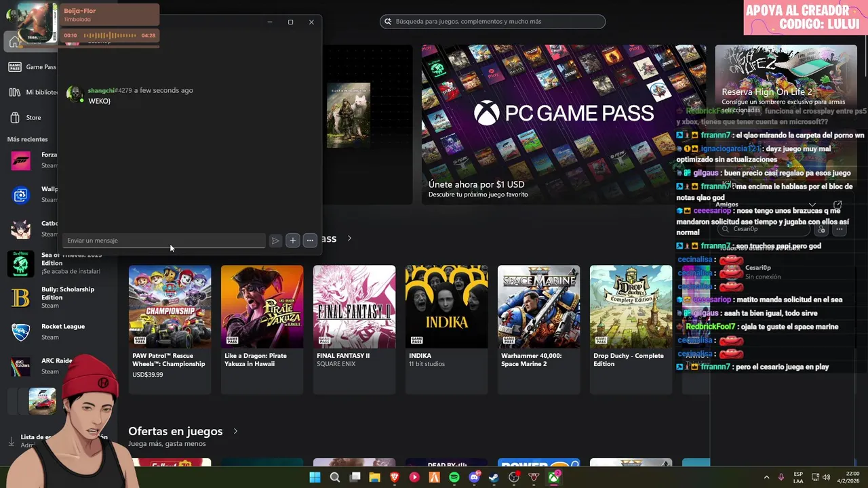Viewport: 868px width, 488px height.
Task: Click the Xbox app taskbar icon
Action: [x=554, y=477]
